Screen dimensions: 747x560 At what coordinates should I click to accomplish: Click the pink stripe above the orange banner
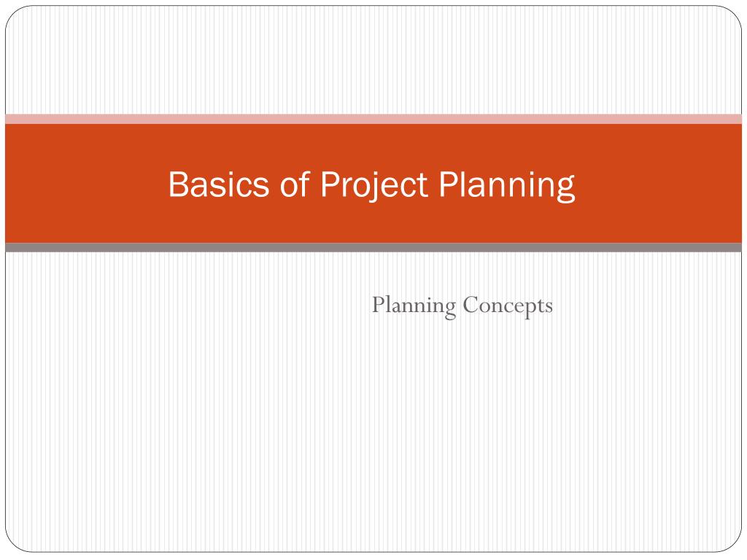point(373,119)
